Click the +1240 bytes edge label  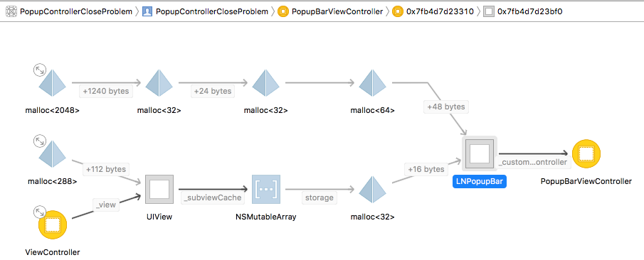coord(106,91)
